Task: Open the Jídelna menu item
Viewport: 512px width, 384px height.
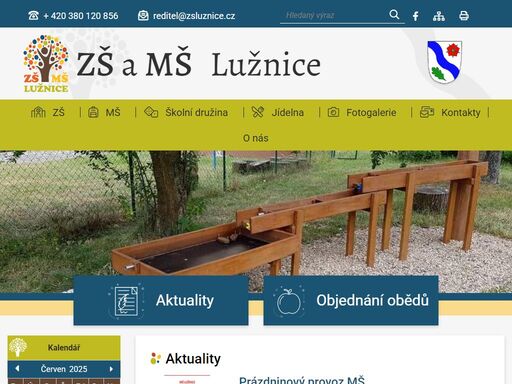Action: coord(288,113)
